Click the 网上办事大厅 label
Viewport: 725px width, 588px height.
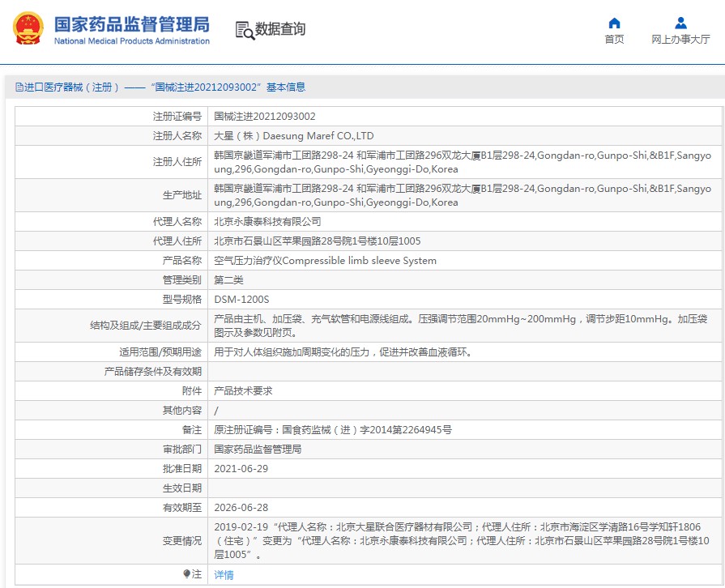(x=680, y=40)
